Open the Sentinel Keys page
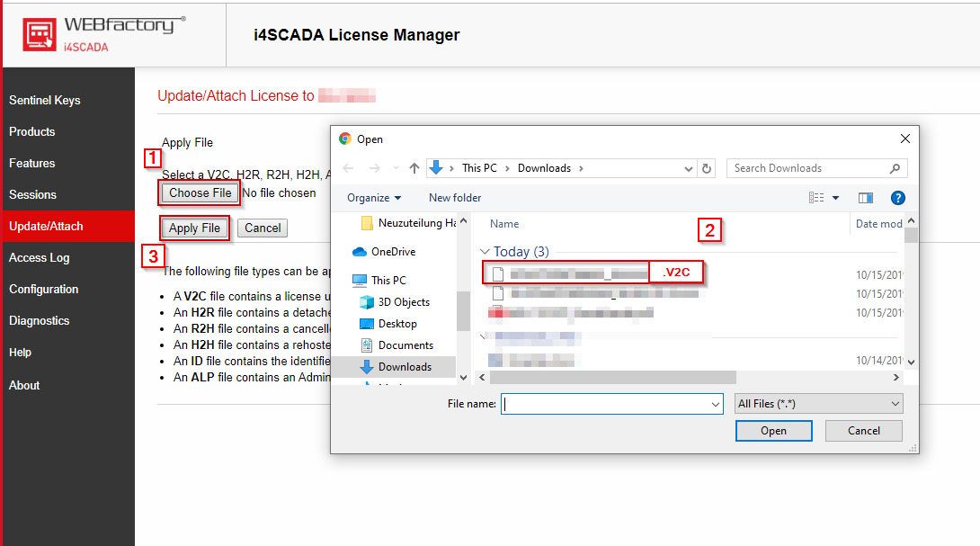 point(45,100)
